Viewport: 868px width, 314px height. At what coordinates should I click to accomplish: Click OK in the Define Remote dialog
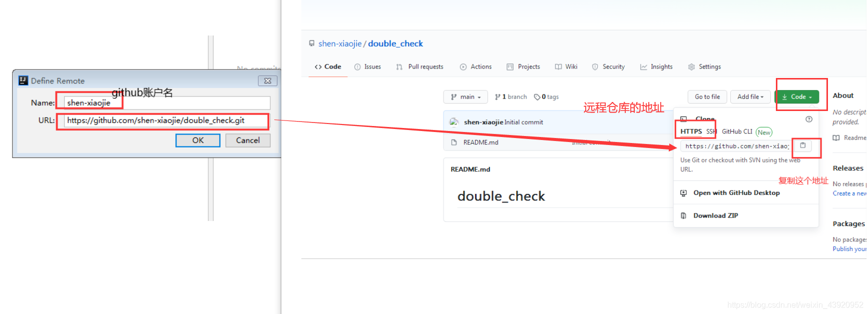198,140
